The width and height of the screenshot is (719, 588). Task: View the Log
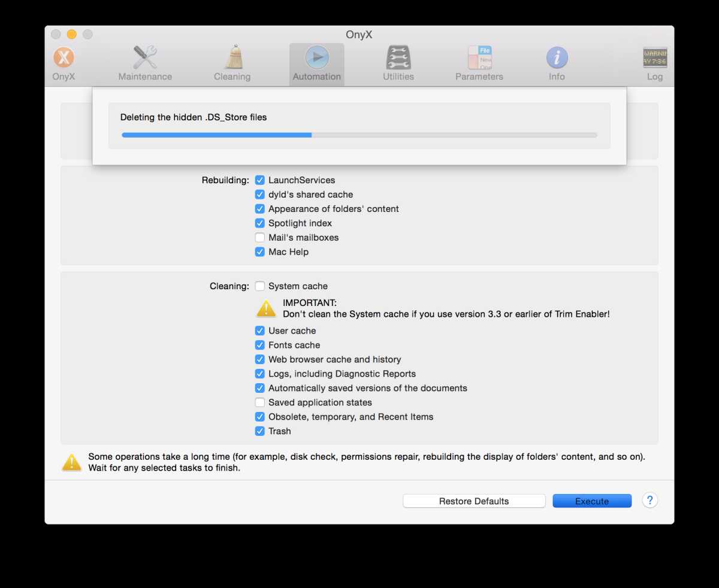point(654,60)
